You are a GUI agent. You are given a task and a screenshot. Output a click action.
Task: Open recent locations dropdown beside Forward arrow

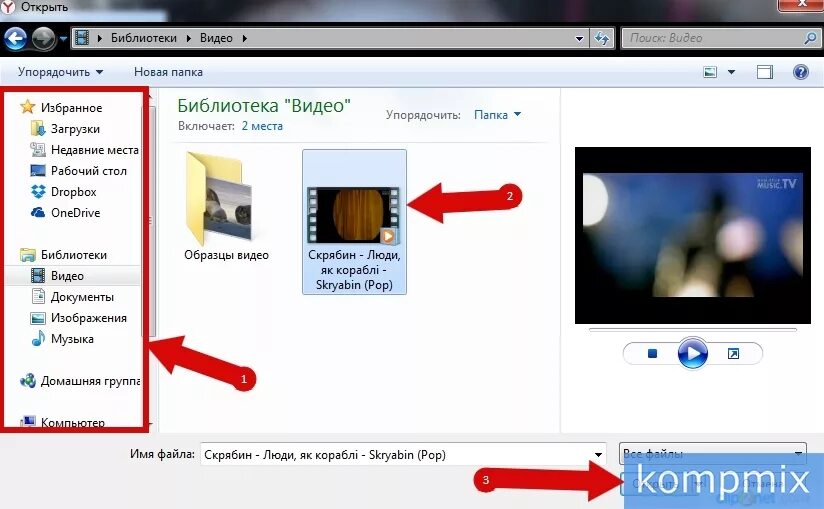click(x=63, y=39)
